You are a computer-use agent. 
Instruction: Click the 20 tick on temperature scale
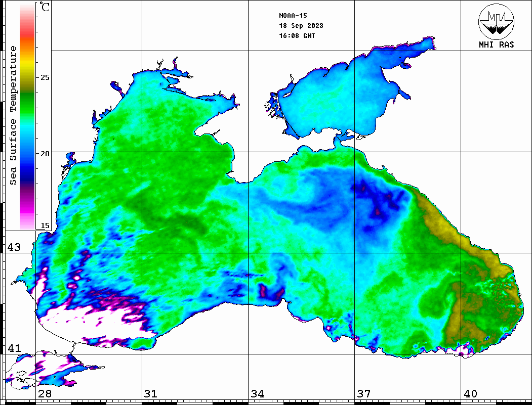click(x=45, y=154)
